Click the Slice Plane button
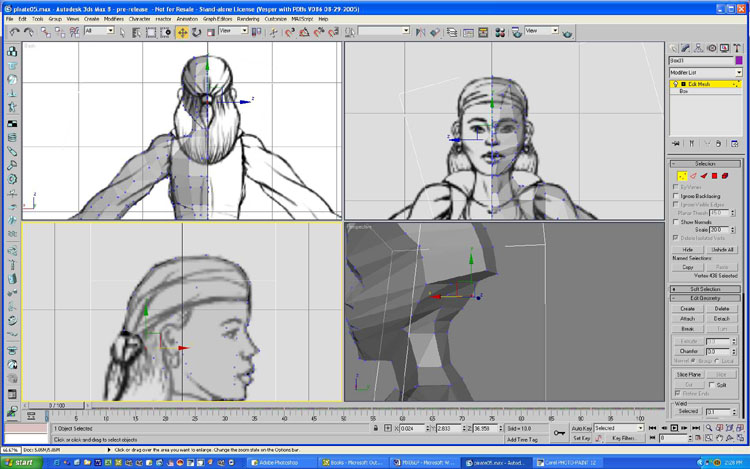The width and height of the screenshot is (750, 469). click(x=687, y=373)
